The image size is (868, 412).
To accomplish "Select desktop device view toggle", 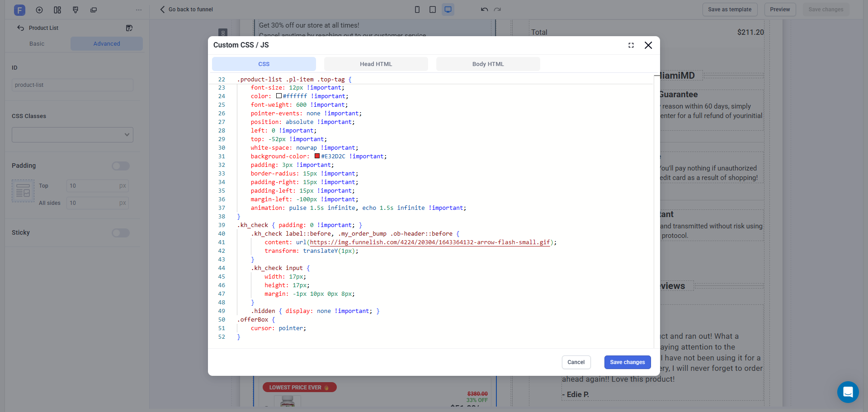I will (448, 9).
